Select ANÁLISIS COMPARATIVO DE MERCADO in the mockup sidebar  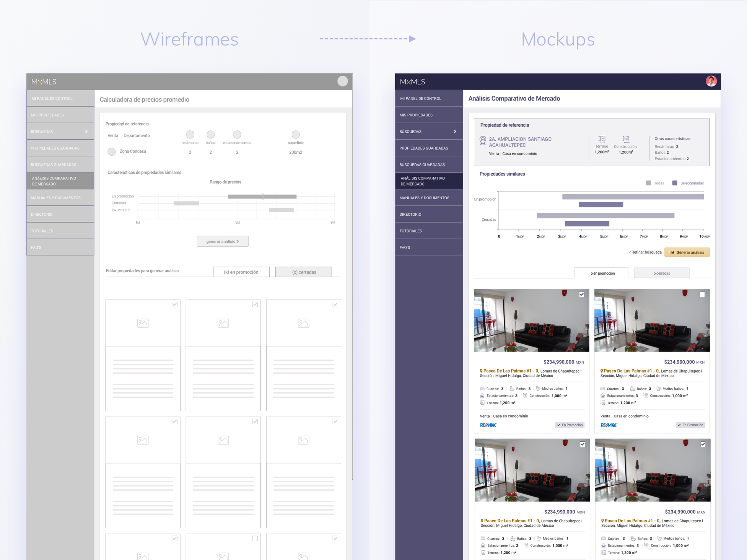click(429, 181)
